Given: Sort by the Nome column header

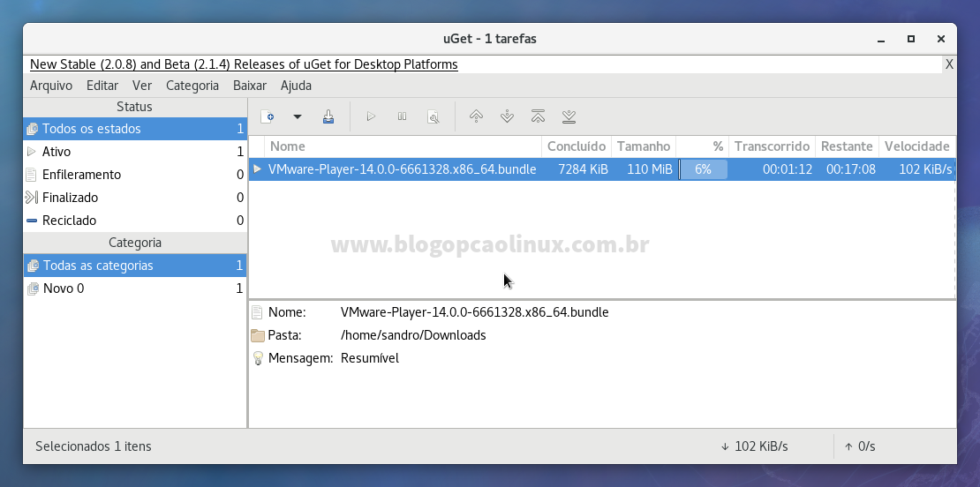Looking at the screenshot, I should 403,146.
